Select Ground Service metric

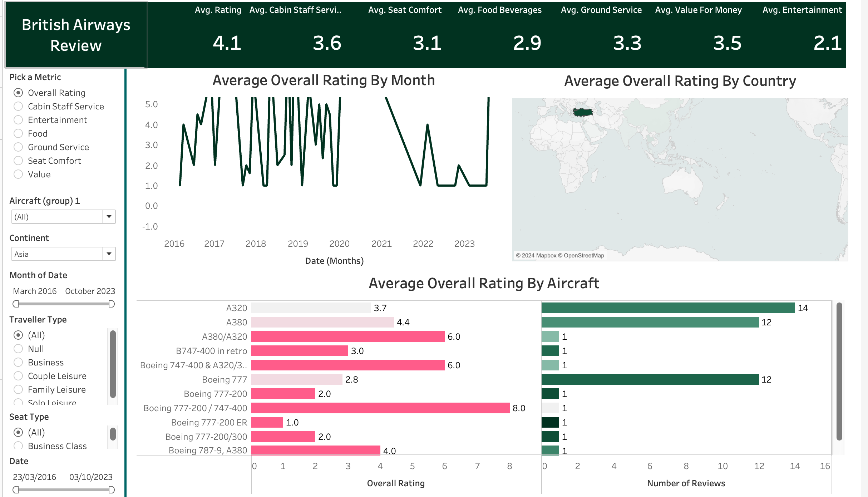(18, 147)
